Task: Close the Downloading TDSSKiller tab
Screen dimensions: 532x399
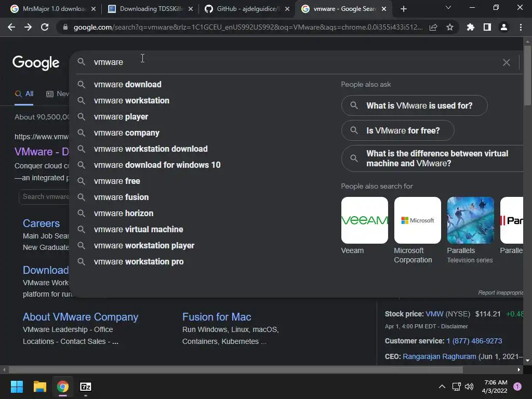Action: coord(191,9)
